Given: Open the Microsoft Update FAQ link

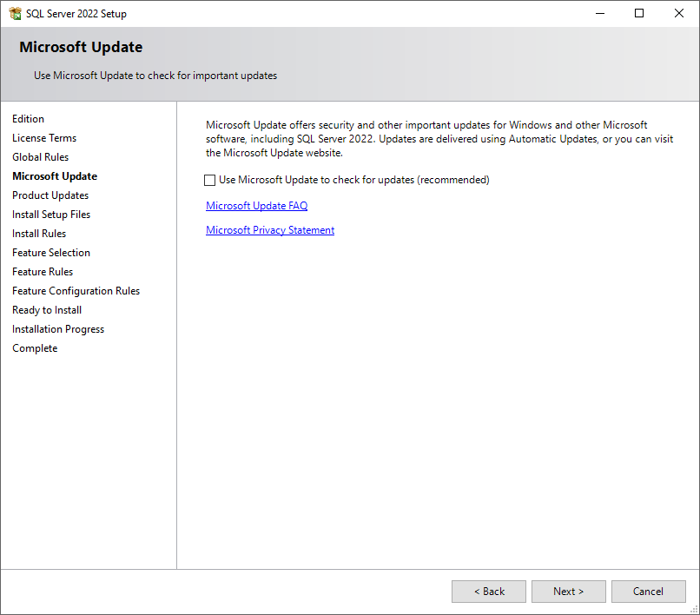Looking at the screenshot, I should (256, 205).
